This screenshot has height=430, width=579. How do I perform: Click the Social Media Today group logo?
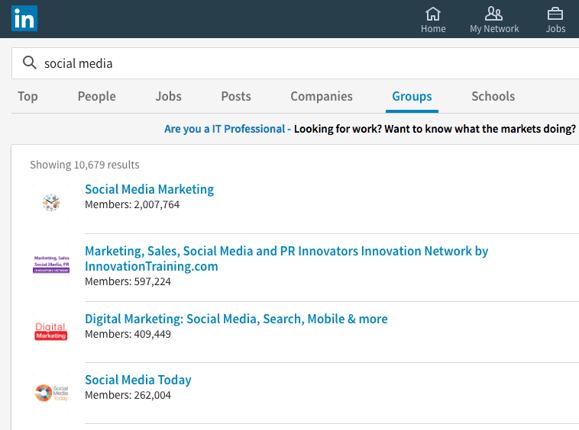(x=51, y=393)
